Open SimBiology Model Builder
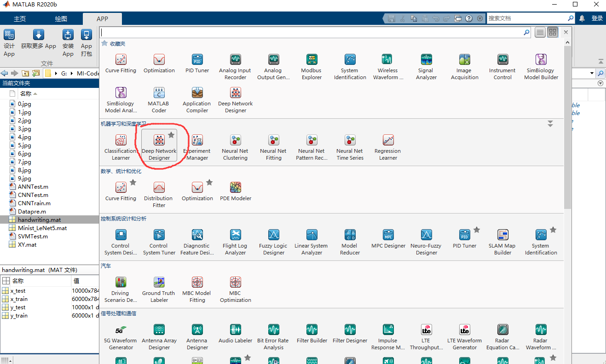The height and width of the screenshot is (364, 606). [x=541, y=67]
